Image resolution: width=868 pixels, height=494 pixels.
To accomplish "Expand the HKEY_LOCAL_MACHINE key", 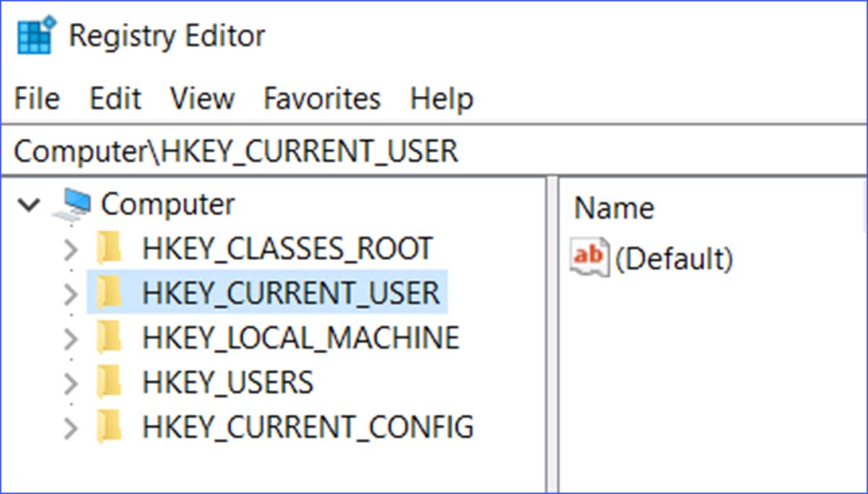I will [x=70, y=337].
